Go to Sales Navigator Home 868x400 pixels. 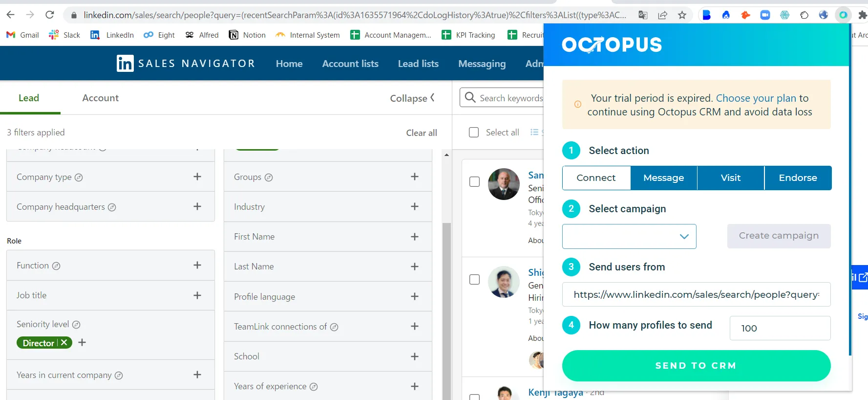(289, 64)
